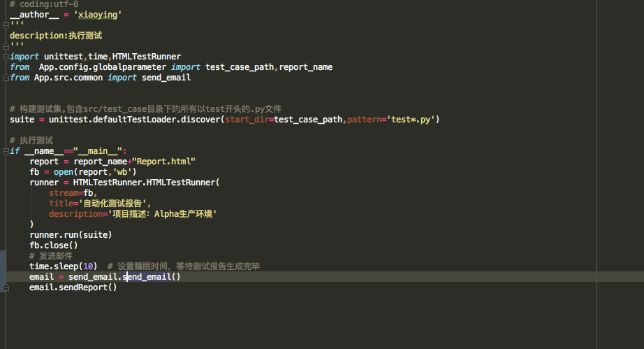The width and height of the screenshot is (644, 349).
Task: Click the 'description:执行测试' docstring text
Action: (56, 36)
